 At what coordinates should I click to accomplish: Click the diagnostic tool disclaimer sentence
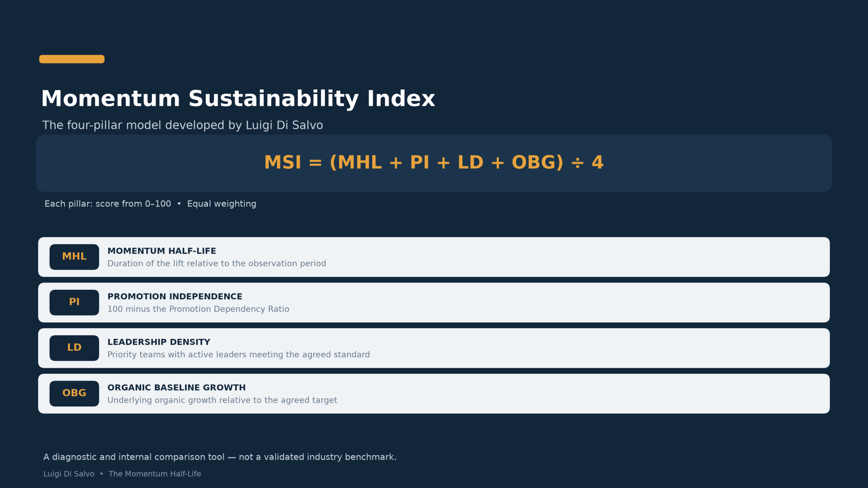[220, 457]
